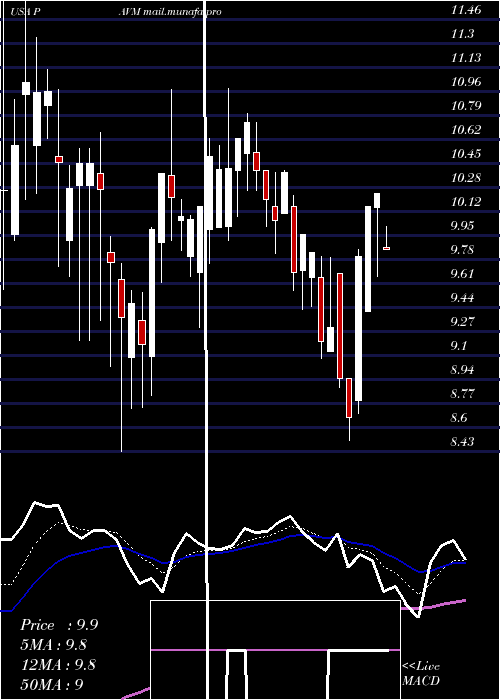This screenshot has width=500, height=700.
Task: Click the 9.44 price axis label
Action: tap(463, 298)
